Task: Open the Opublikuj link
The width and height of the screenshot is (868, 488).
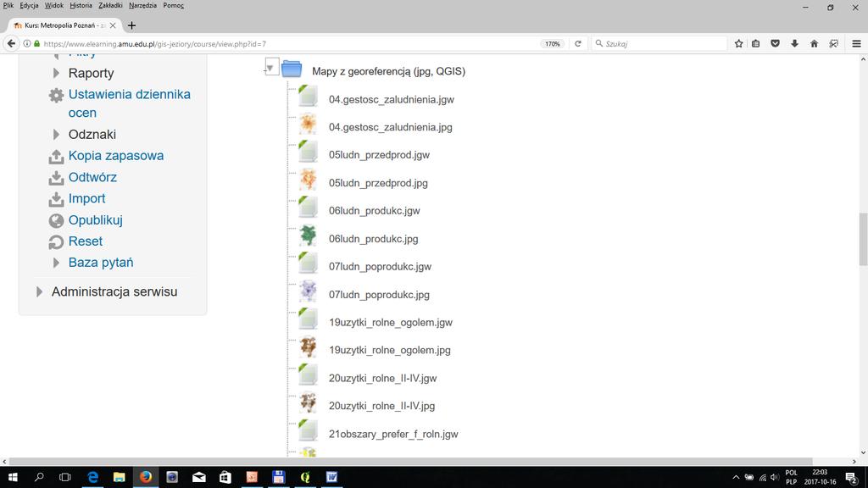Action: point(95,220)
